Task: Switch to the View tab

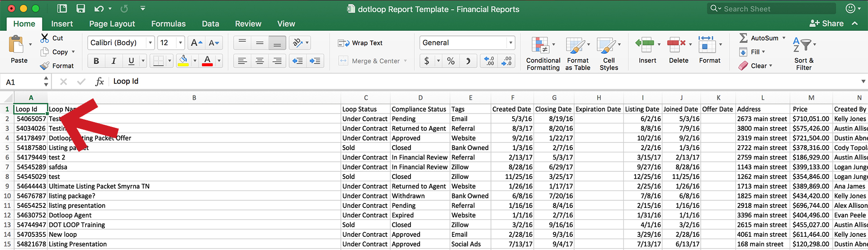Action: [286, 24]
